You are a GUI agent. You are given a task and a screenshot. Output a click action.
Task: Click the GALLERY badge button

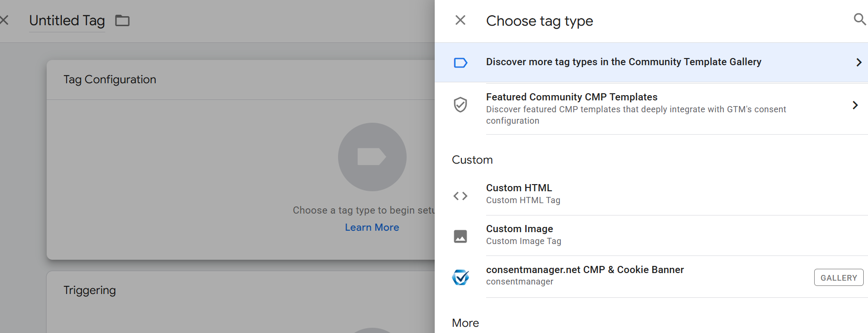point(838,277)
